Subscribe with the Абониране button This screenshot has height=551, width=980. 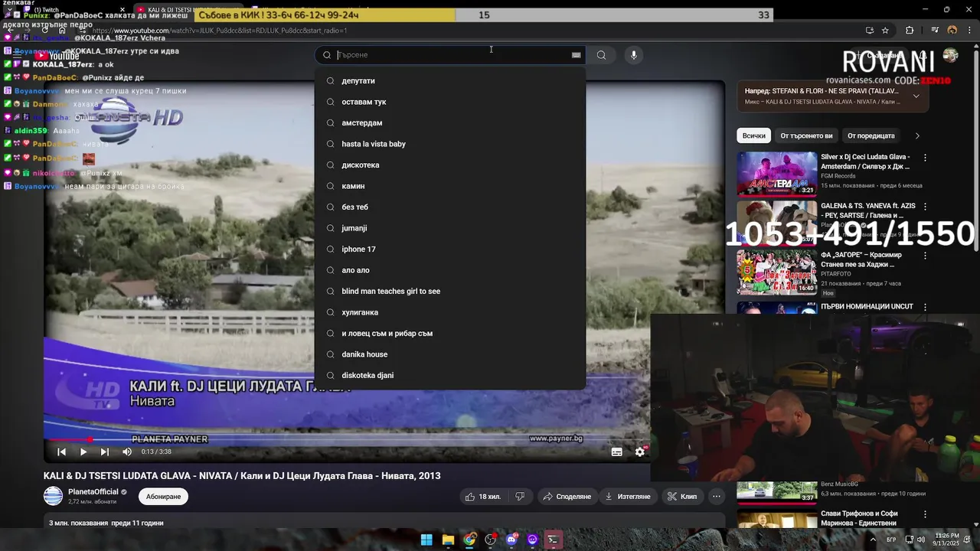[x=163, y=497]
